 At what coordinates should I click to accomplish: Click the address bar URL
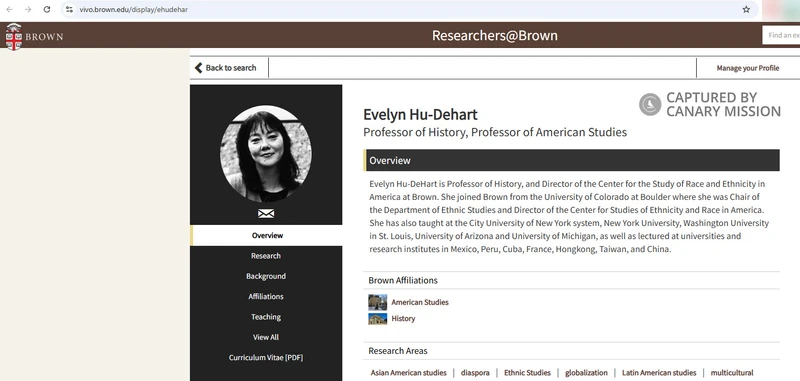click(x=134, y=10)
